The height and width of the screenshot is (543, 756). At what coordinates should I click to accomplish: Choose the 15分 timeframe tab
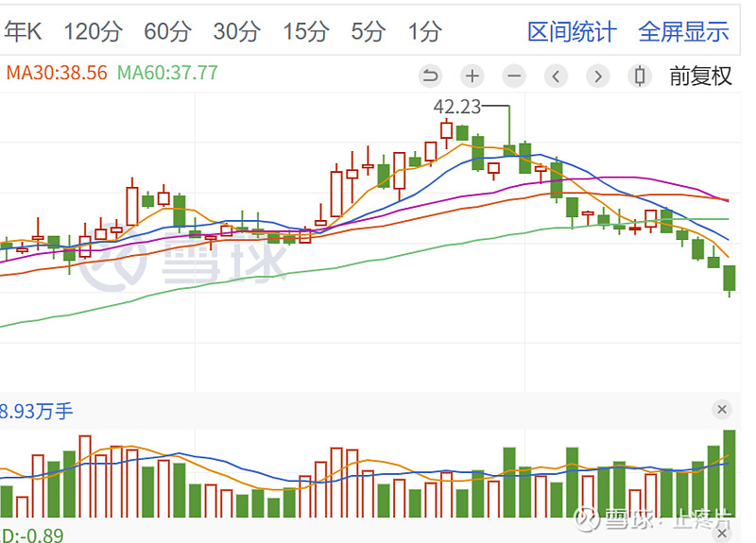(x=305, y=32)
